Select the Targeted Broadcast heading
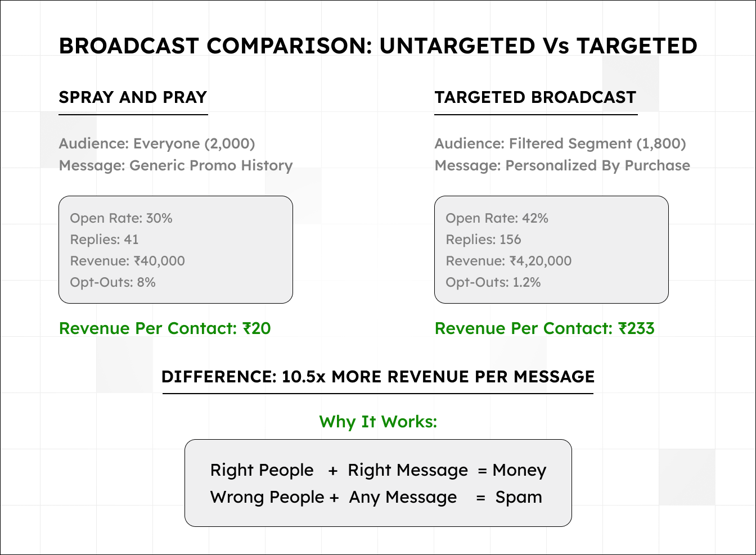 535,97
